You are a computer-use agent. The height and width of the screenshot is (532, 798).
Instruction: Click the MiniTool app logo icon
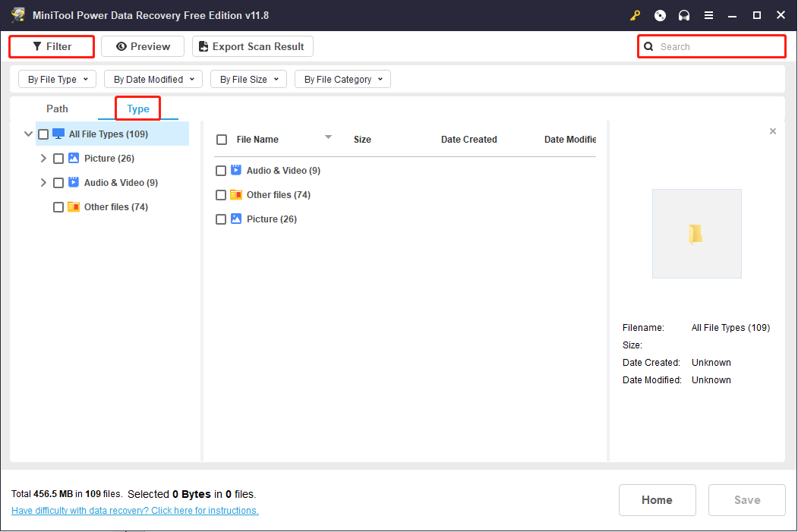[x=18, y=14]
